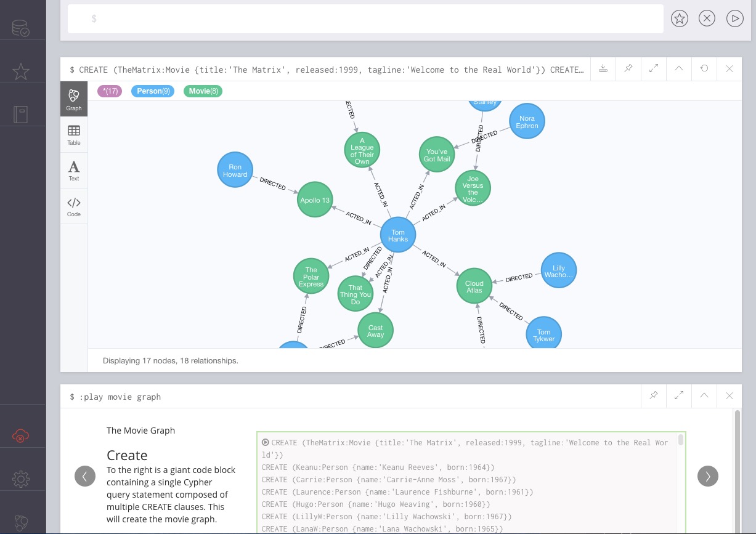
Task: Add the editor query to favorites star
Action: (679, 18)
